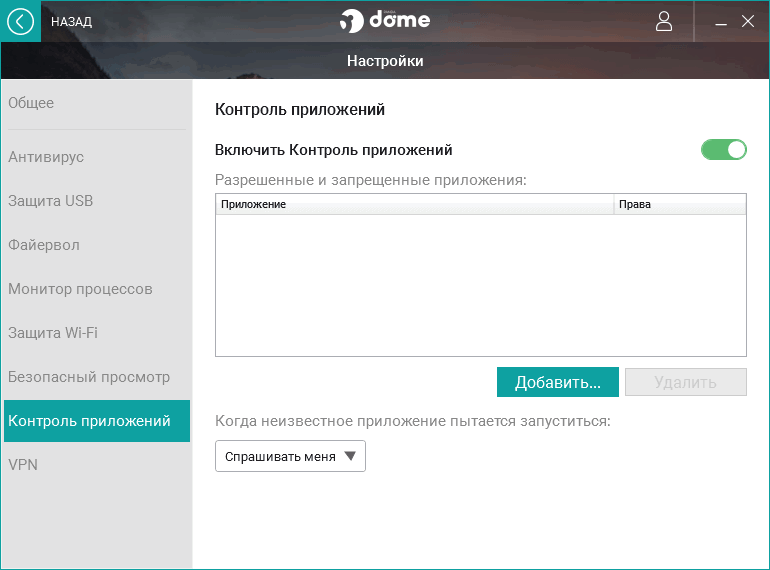Close the Dome window
The width and height of the screenshot is (770, 570).
pos(748,21)
